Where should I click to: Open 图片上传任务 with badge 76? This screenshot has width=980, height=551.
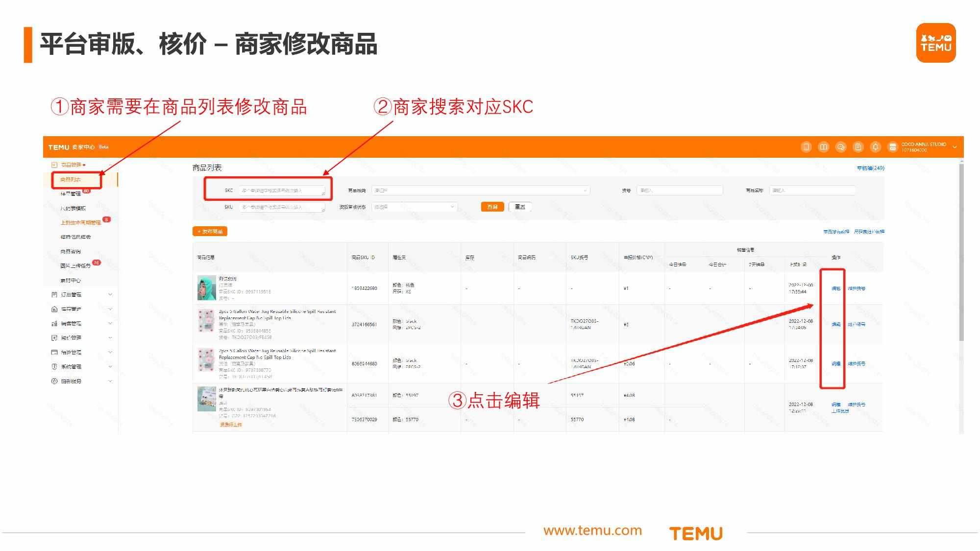tap(75, 265)
